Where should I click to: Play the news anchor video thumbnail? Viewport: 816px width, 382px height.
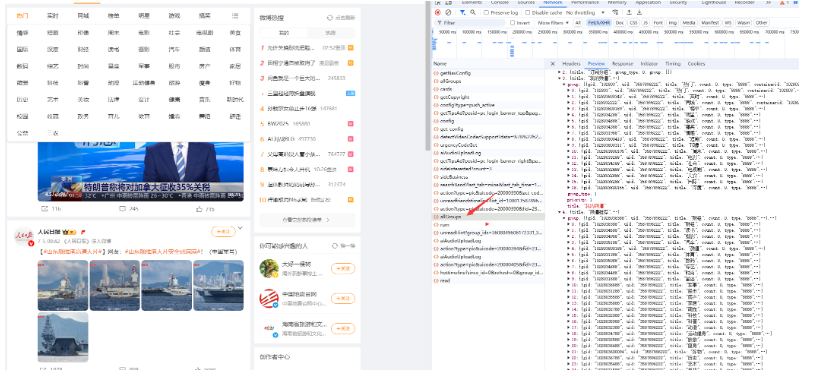(x=141, y=171)
